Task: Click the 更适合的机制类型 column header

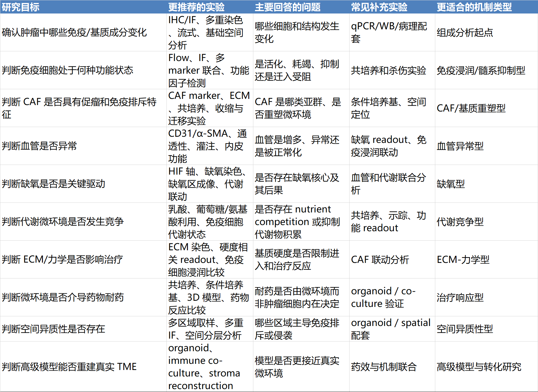Action: 474,7
